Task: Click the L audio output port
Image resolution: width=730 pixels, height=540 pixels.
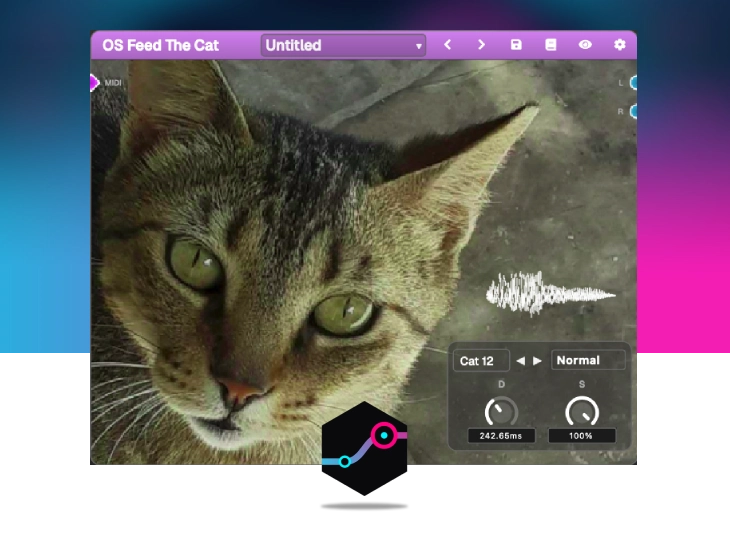Action: tap(633, 83)
